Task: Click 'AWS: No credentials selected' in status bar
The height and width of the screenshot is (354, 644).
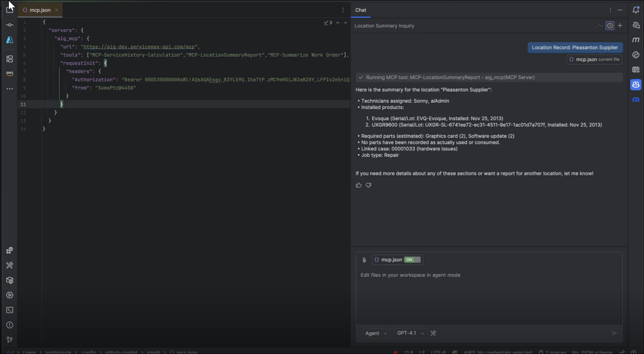Action: point(497,352)
